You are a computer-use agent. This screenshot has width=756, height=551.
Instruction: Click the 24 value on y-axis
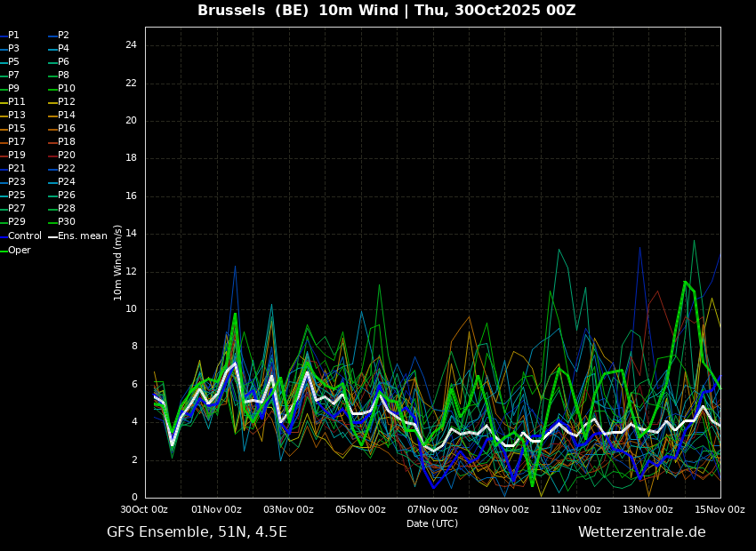coord(131,45)
